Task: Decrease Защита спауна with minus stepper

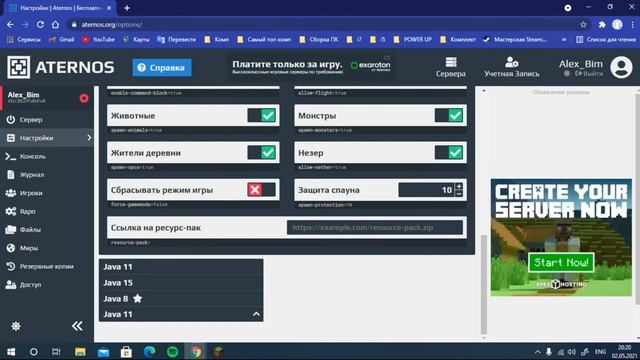Action: (x=459, y=193)
